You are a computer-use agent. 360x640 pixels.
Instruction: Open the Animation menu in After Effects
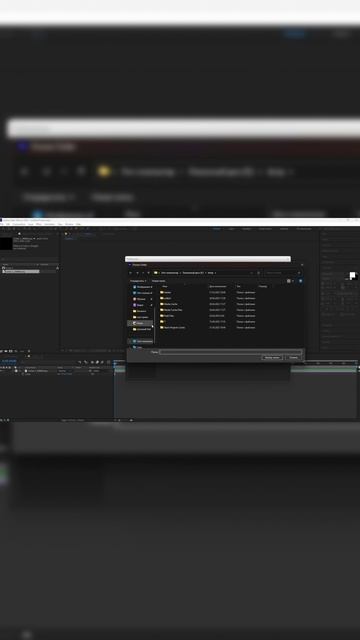coord(49,224)
